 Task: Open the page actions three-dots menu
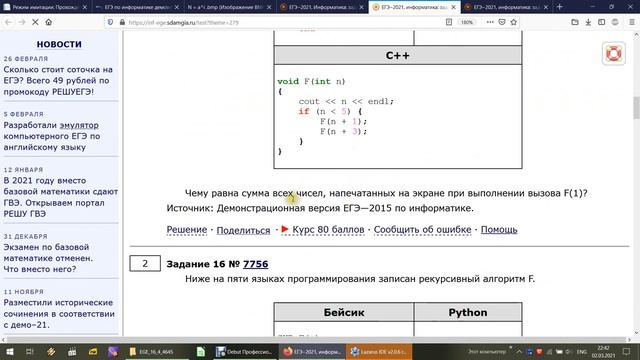click(490, 22)
